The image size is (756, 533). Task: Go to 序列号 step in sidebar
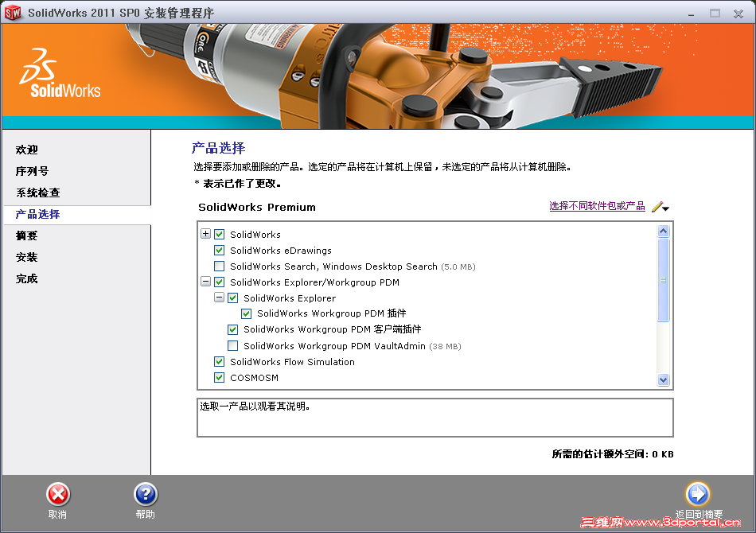pos(32,171)
